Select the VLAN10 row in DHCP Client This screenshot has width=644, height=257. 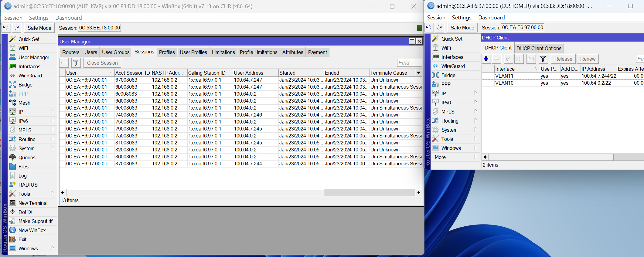pyautogui.click(x=563, y=83)
